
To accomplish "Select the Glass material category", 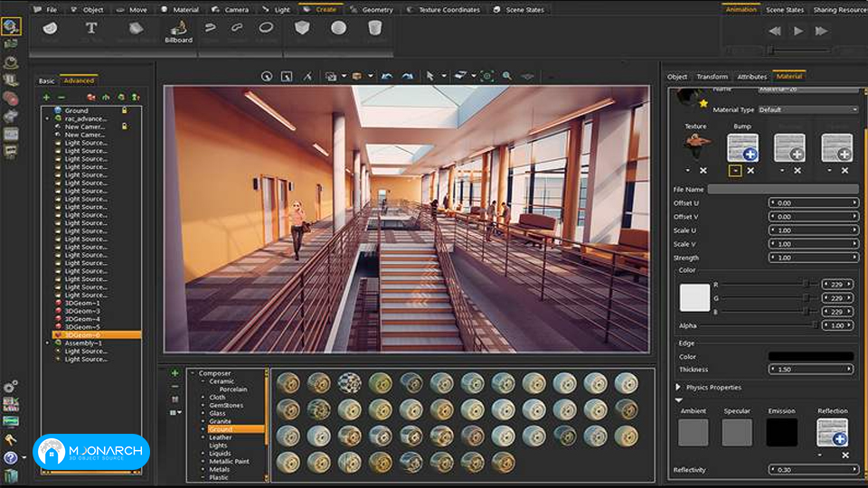I will coord(217,413).
